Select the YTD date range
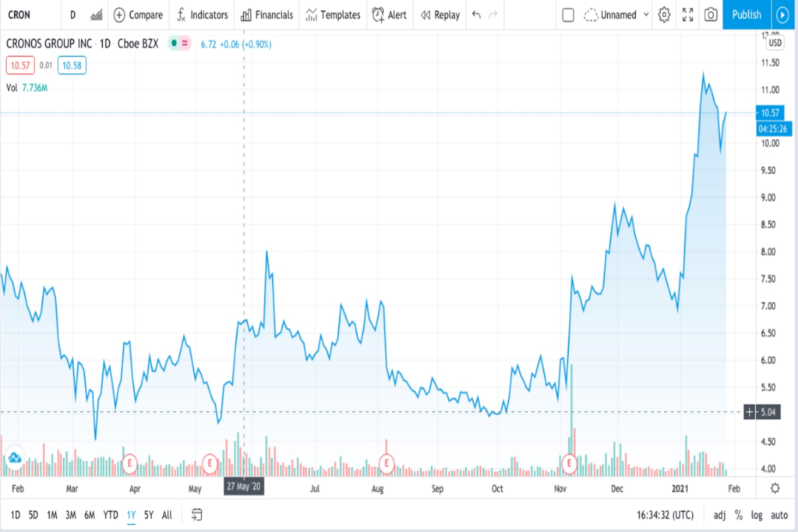Viewport: 798px width, 532px height. (x=111, y=515)
